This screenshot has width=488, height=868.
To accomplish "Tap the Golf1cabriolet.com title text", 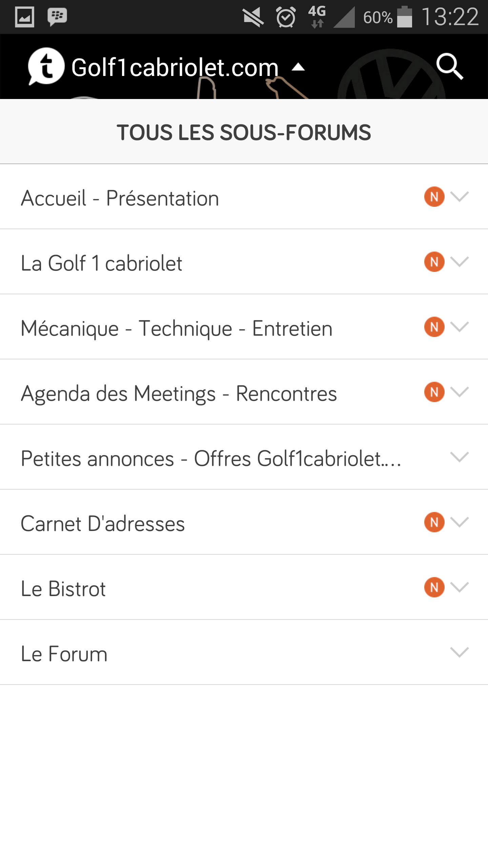I will click(x=175, y=67).
